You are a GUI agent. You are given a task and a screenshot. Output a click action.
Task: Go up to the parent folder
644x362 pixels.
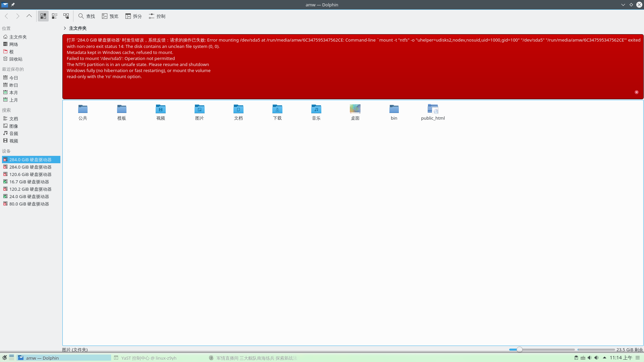pos(29,16)
